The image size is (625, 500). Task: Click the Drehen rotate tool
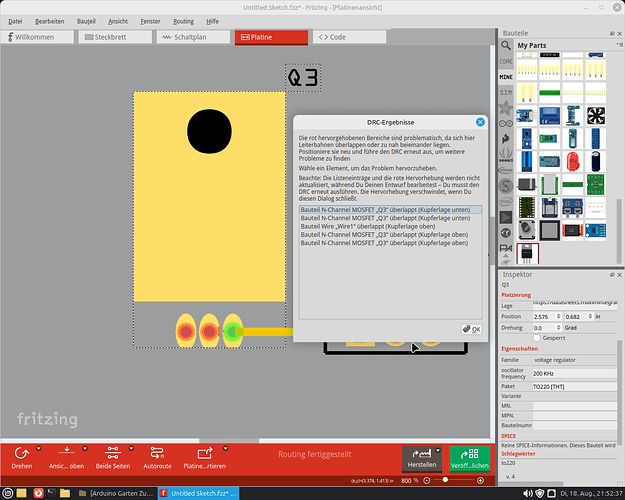22,458
